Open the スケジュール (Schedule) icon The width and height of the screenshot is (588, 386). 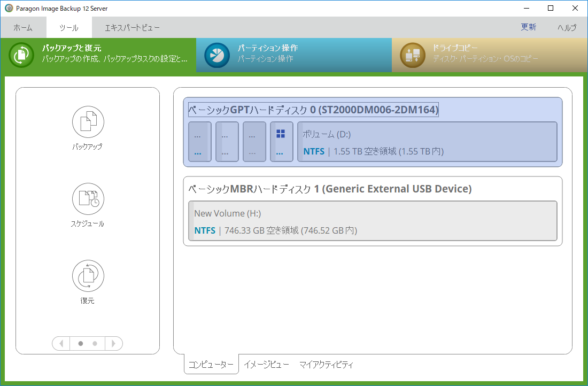88,199
